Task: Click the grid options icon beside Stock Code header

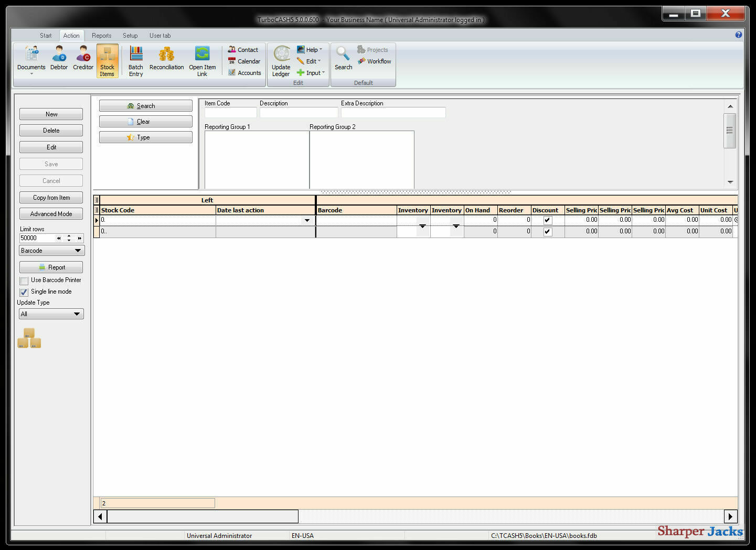Action: (x=97, y=210)
